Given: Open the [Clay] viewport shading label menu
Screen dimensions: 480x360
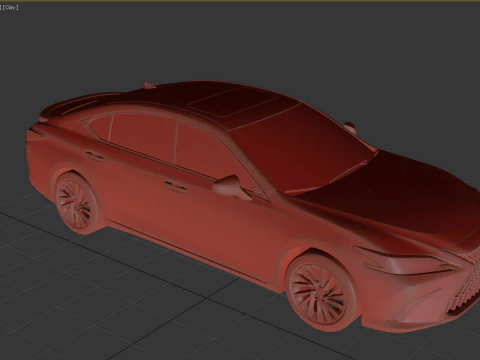Looking at the screenshot, I should click(x=10, y=7).
